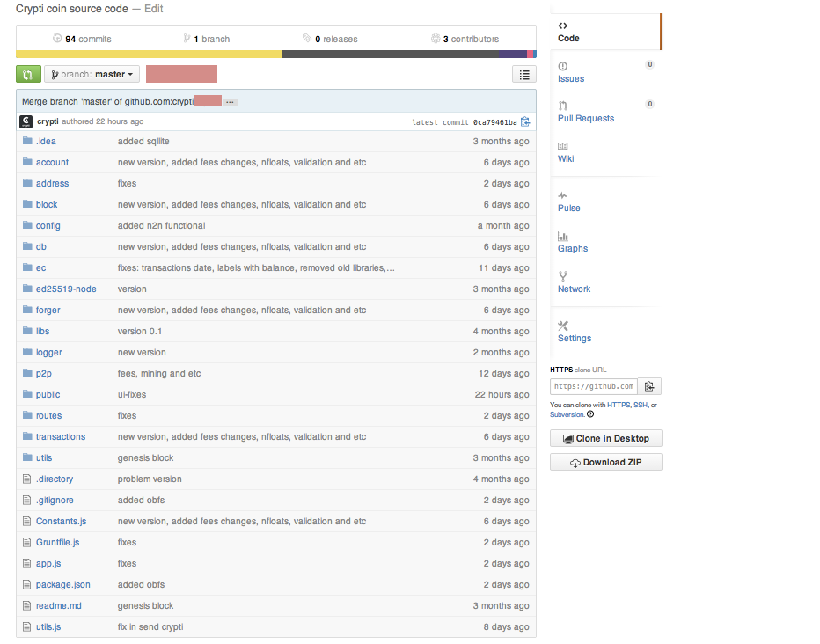Click Clone in Desktop button
Image resolution: width=820 pixels, height=644 pixels.
(605, 438)
